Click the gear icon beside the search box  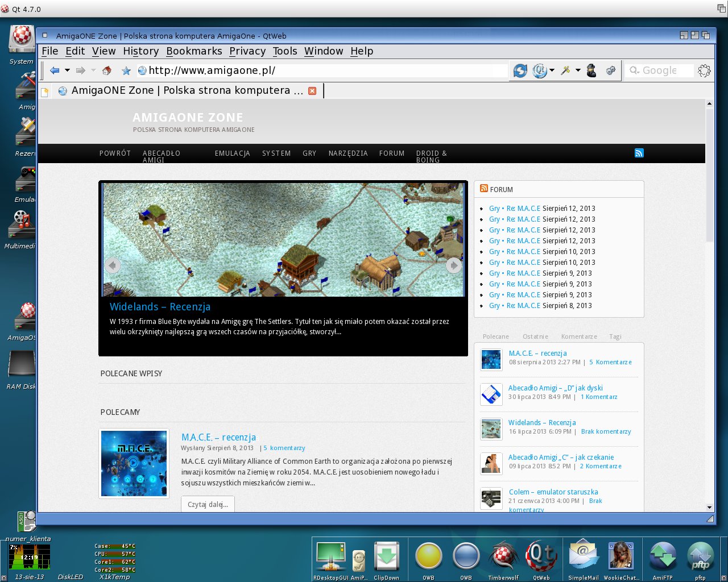704,70
